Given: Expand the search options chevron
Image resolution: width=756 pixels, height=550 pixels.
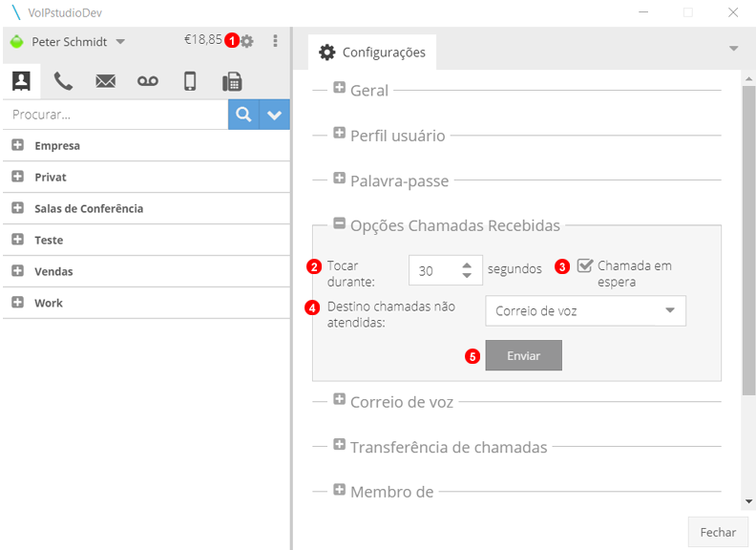Looking at the screenshot, I should point(275,115).
